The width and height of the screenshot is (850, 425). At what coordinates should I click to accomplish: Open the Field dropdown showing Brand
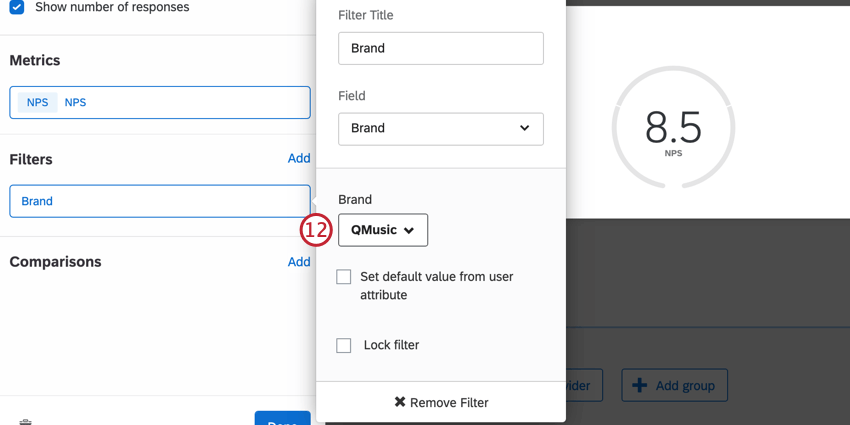coord(441,129)
